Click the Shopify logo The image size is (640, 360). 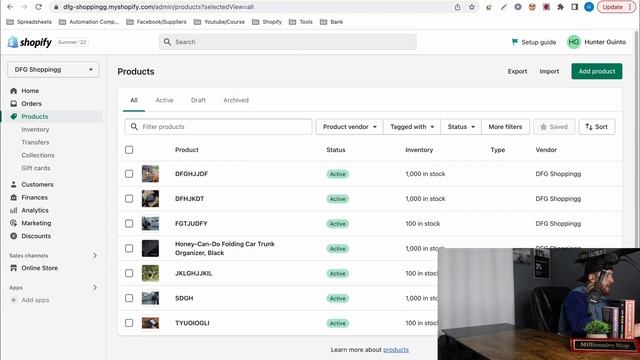tap(30, 42)
